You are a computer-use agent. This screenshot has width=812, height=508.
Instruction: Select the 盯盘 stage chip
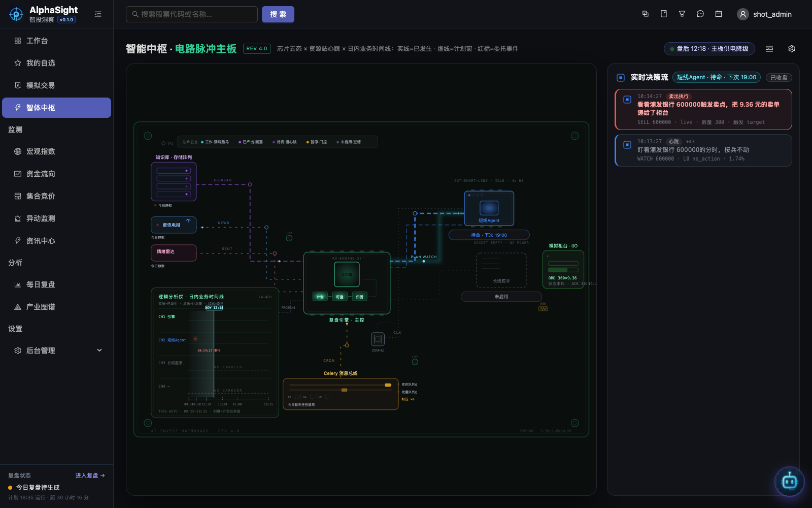click(x=340, y=297)
